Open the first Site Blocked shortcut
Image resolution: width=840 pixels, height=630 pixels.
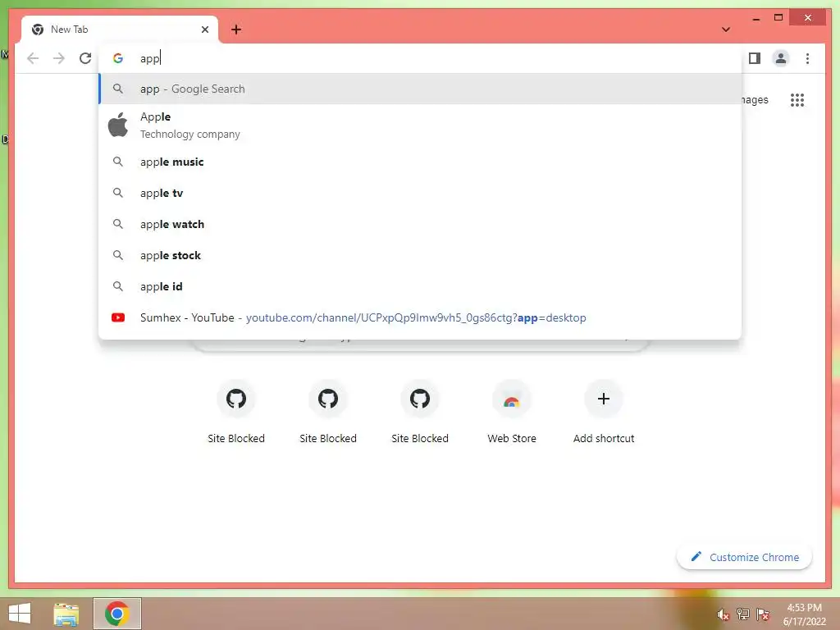(236, 413)
